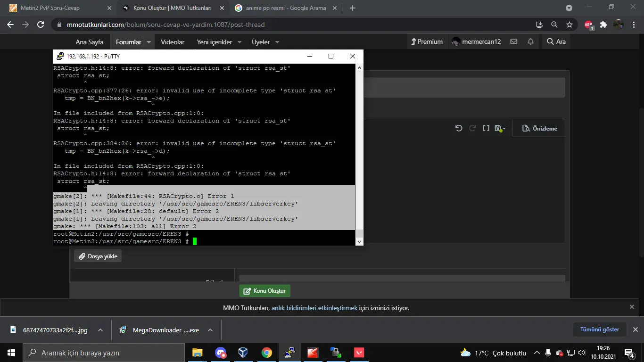Click the Windows taskbar search box

click(x=104, y=353)
